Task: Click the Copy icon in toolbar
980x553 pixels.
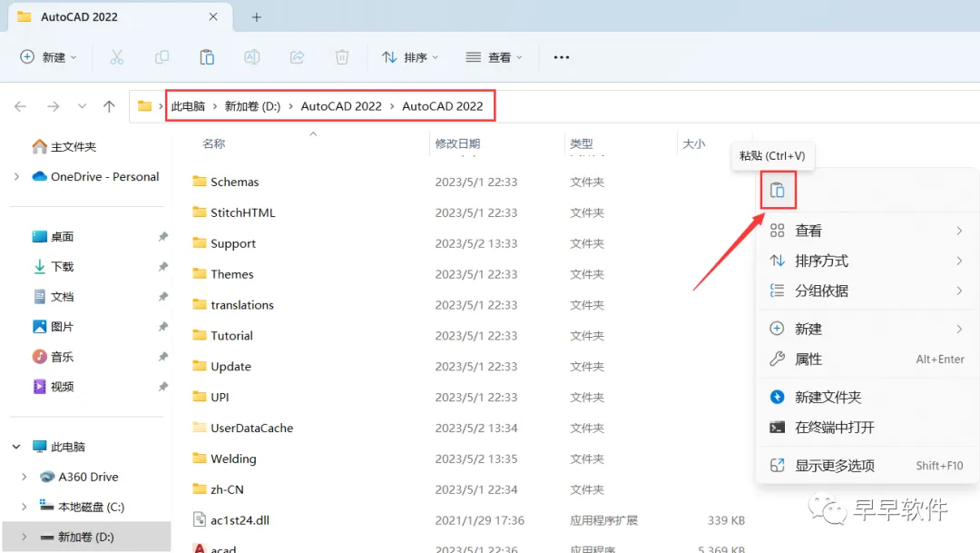Action: [x=162, y=57]
